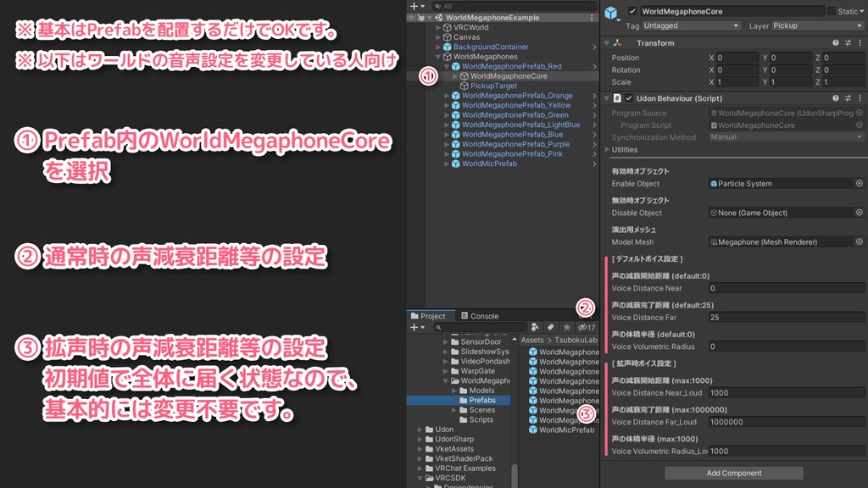The height and width of the screenshot is (488, 868).
Task: Click the favorites star icon in Project toolbar
Action: (567, 327)
